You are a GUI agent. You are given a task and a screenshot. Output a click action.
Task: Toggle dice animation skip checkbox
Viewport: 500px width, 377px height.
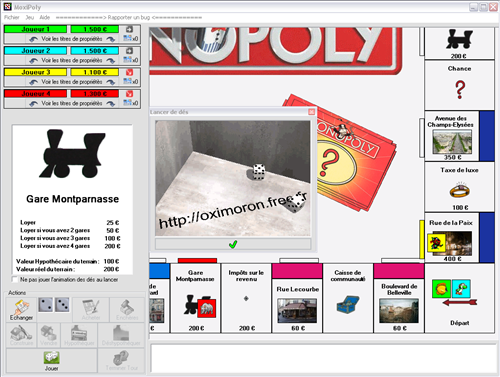tap(15, 279)
